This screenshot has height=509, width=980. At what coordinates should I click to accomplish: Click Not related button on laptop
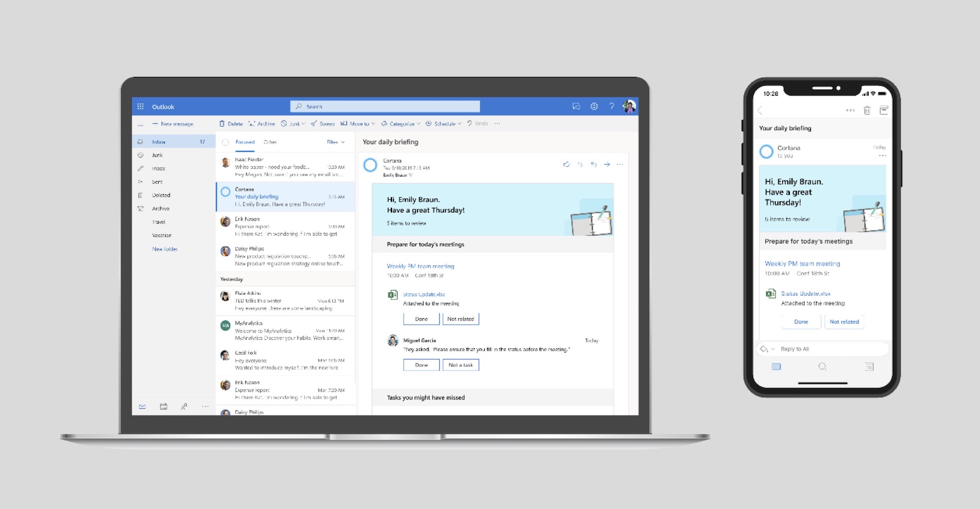coord(460,319)
